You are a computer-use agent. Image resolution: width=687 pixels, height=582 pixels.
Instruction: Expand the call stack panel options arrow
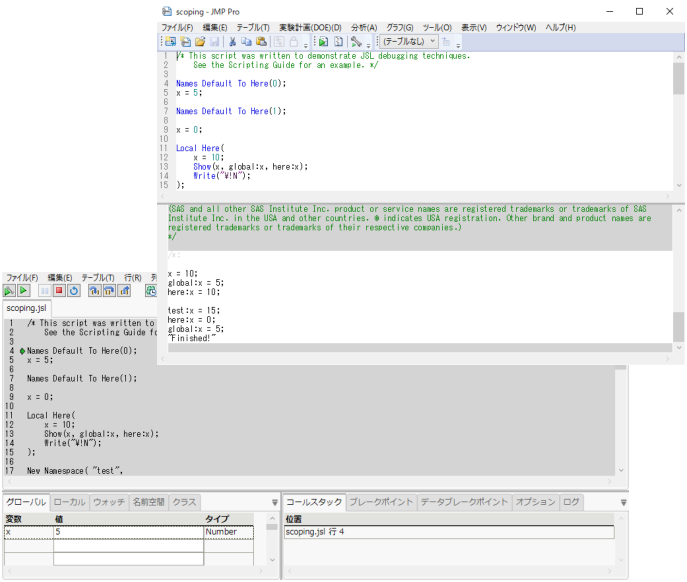tap(624, 503)
